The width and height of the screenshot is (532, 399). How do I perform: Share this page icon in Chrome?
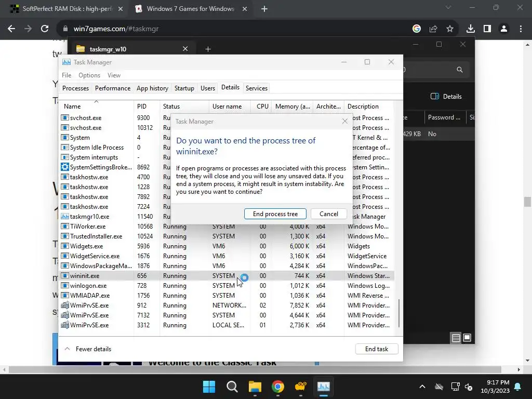[433, 29]
